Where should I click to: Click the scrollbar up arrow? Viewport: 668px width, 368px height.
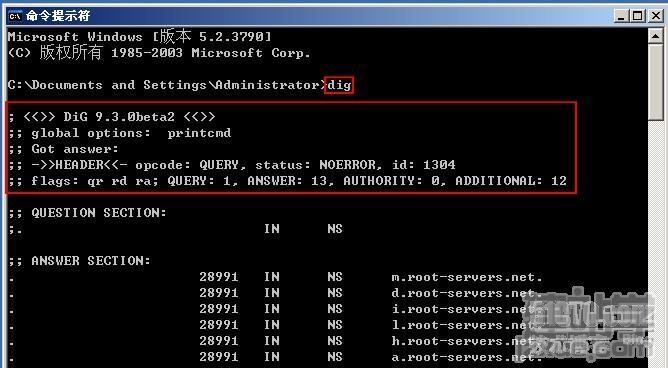pyautogui.click(x=655, y=36)
